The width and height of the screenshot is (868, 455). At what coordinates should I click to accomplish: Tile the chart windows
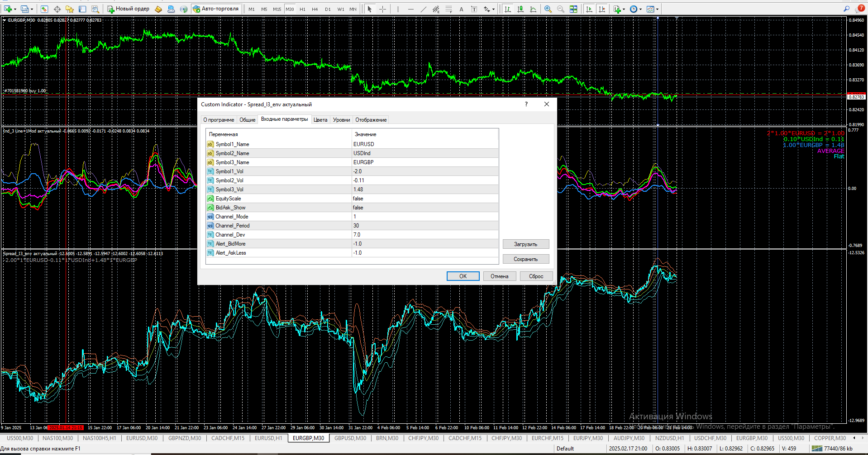click(x=573, y=9)
